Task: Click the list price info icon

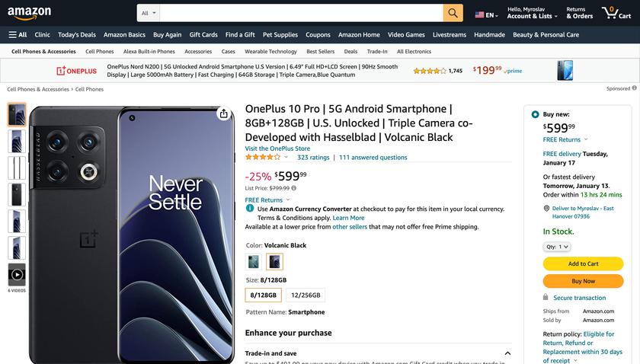Action: coord(294,187)
